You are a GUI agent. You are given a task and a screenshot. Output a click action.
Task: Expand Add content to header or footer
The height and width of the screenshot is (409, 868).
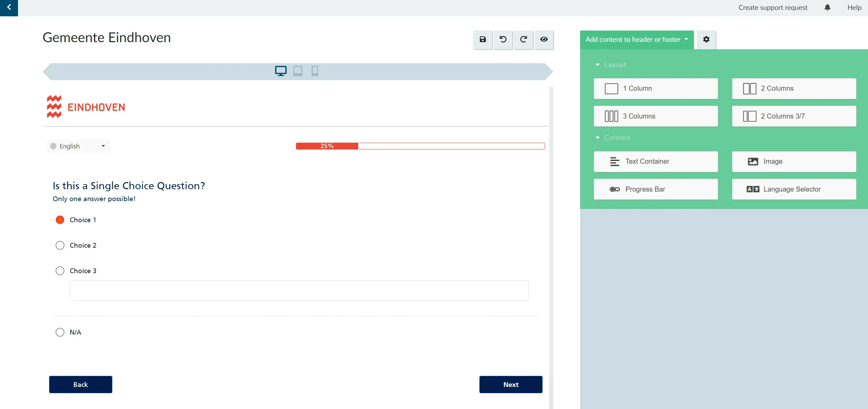(637, 39)
